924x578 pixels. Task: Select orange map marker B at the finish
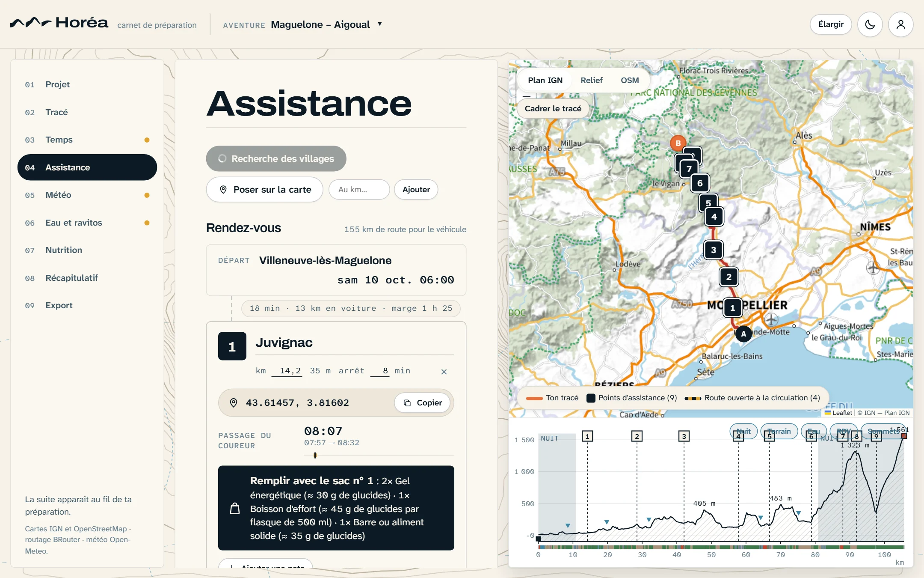678,143
